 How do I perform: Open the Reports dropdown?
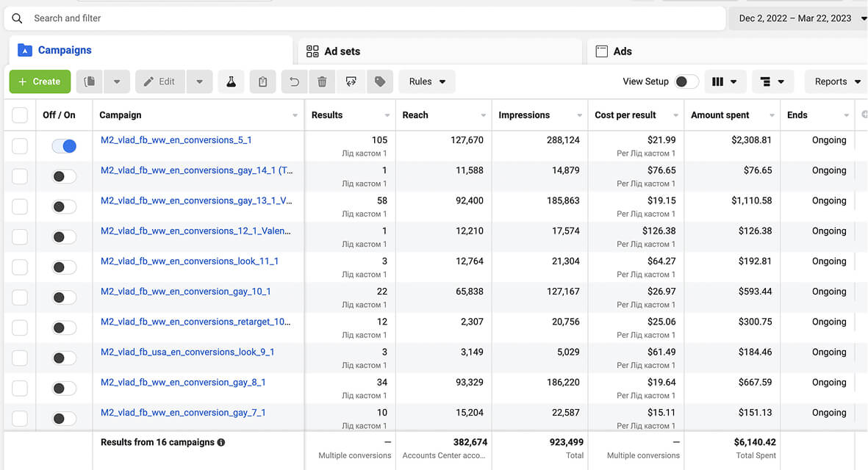coord(836,82)
